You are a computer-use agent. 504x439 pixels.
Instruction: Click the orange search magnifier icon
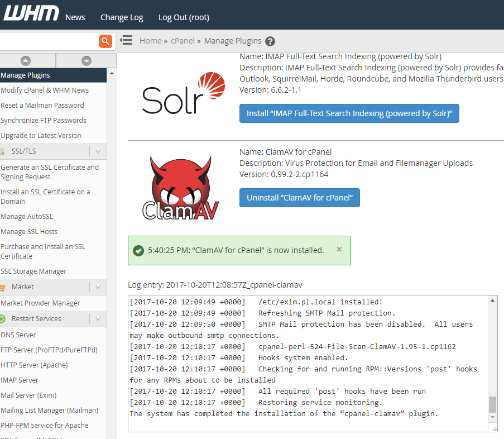pyautogui.click(x=105, y=41)
